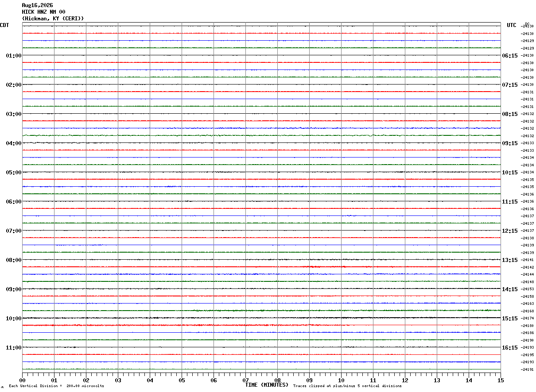Click the Hickman, KY (CERI) location text
536x392 pixels.
pos(53,19)
